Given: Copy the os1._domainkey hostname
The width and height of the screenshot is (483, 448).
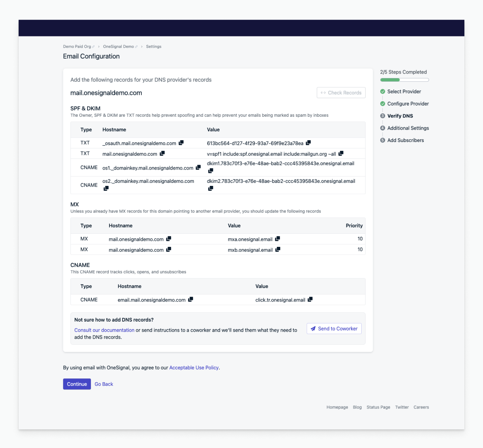Looking at the screenshot, I should pos(198,167).
